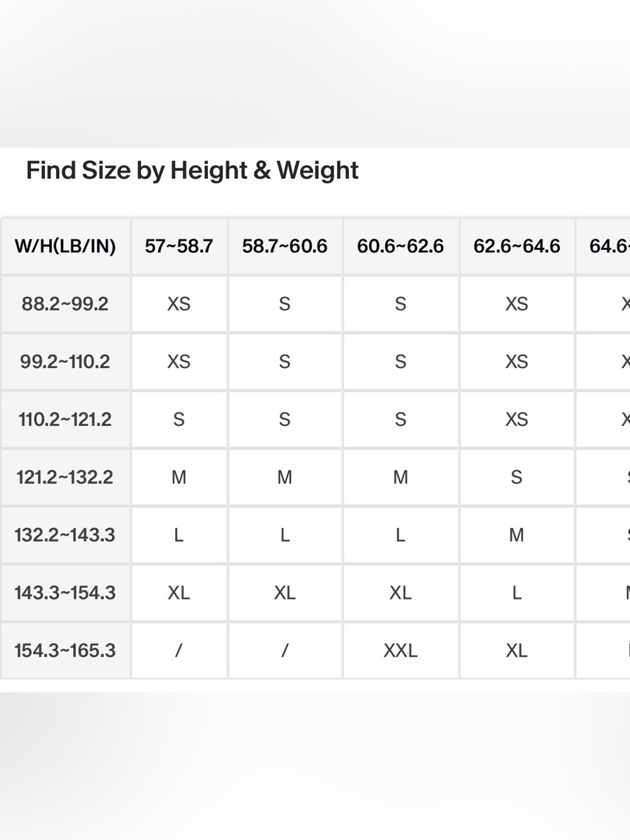Select XL cell in the 154.3~165.3 row
The width and height of the screenshot is (630, 840).
coord(517,650)
